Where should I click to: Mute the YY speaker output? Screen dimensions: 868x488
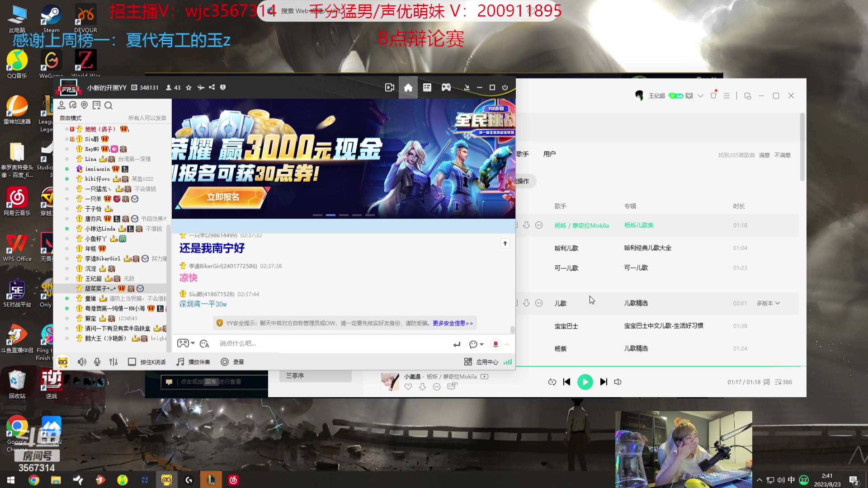(82, 362)
